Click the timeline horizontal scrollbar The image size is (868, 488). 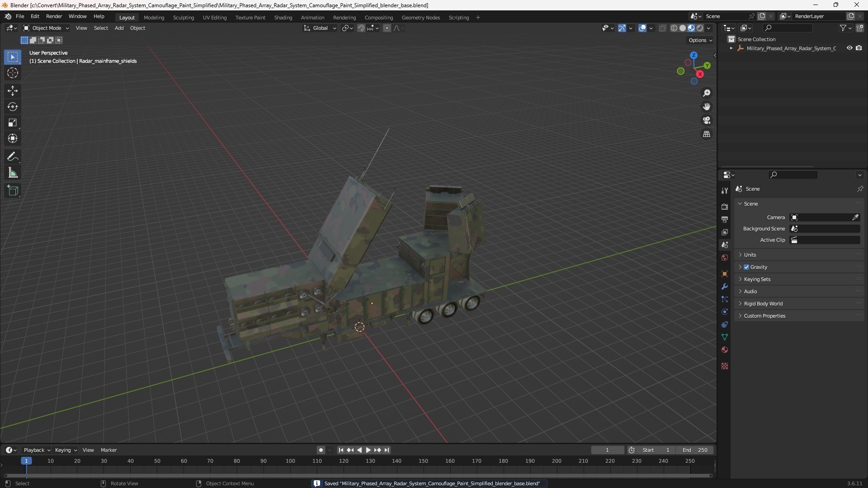tap(358, 476)
